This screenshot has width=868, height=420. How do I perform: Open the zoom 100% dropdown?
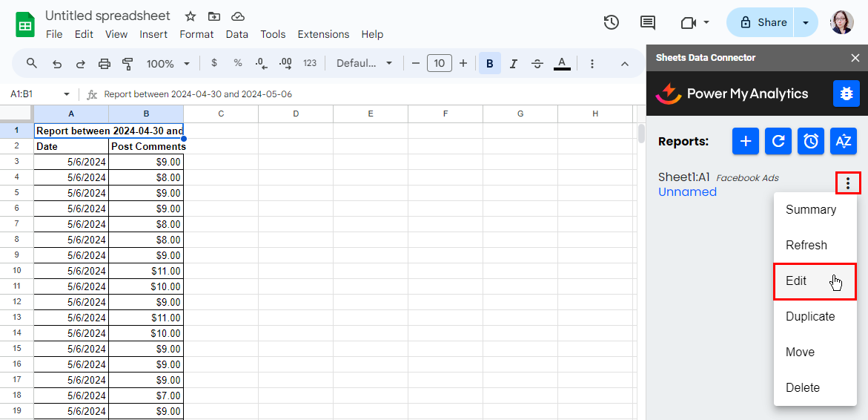point(168,64)
